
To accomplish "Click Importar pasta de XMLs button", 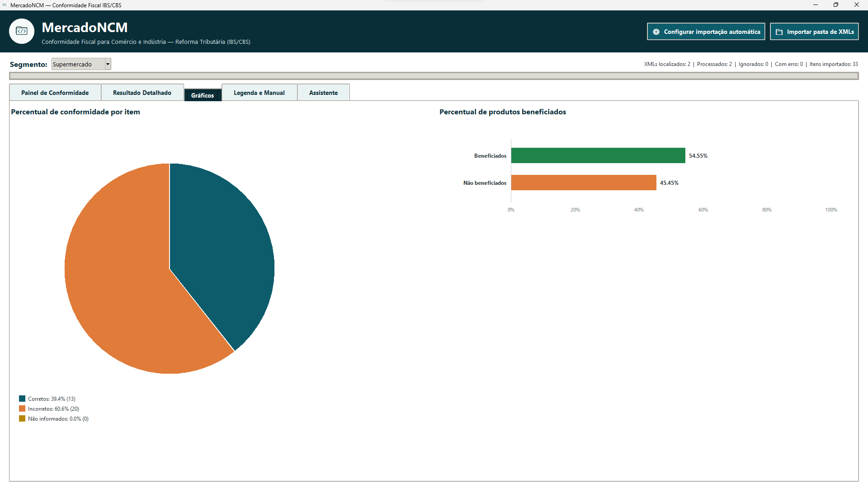I will click(814, 32).
